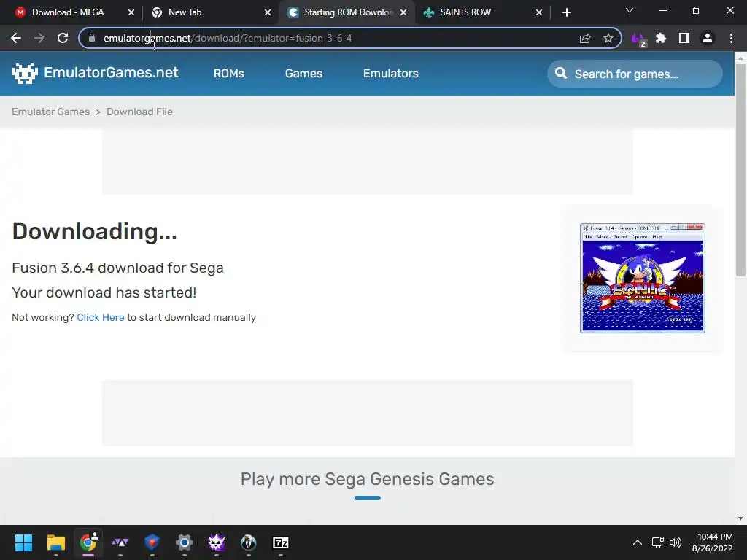The image size is (747, 560).
Task: Open 7-Zip from the taskbar
Action: [x=281, y=542]
